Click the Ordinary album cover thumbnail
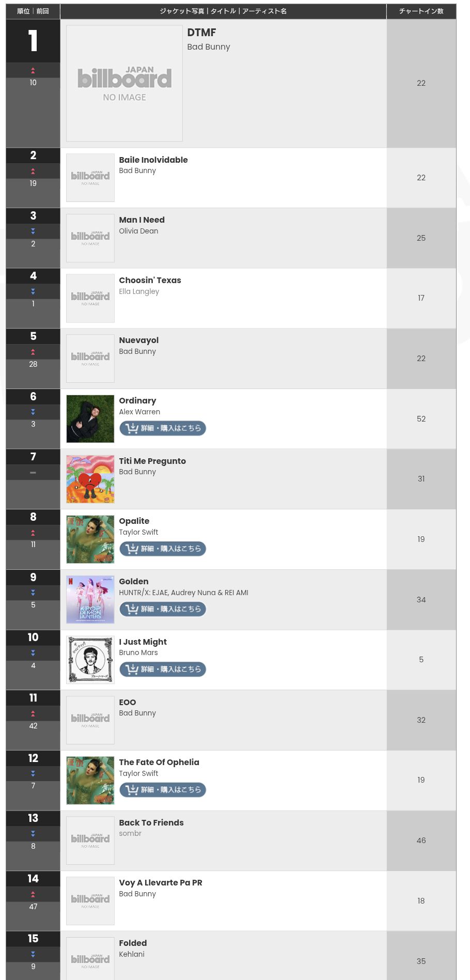Screen dimensions: 470x980 [90, 419]
